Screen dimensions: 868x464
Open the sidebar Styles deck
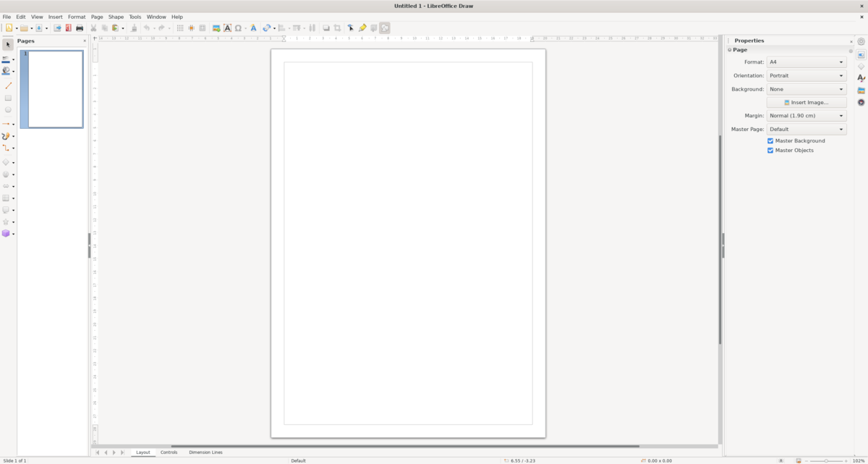[x=861, y=78]
